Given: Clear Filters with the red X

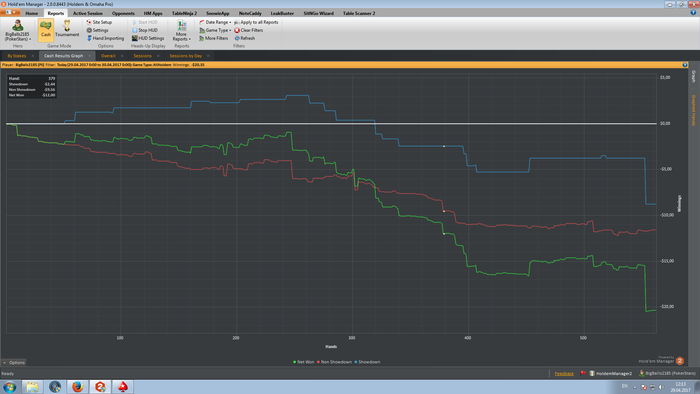Looking at the screenshot, I should [x=249, y=30].
